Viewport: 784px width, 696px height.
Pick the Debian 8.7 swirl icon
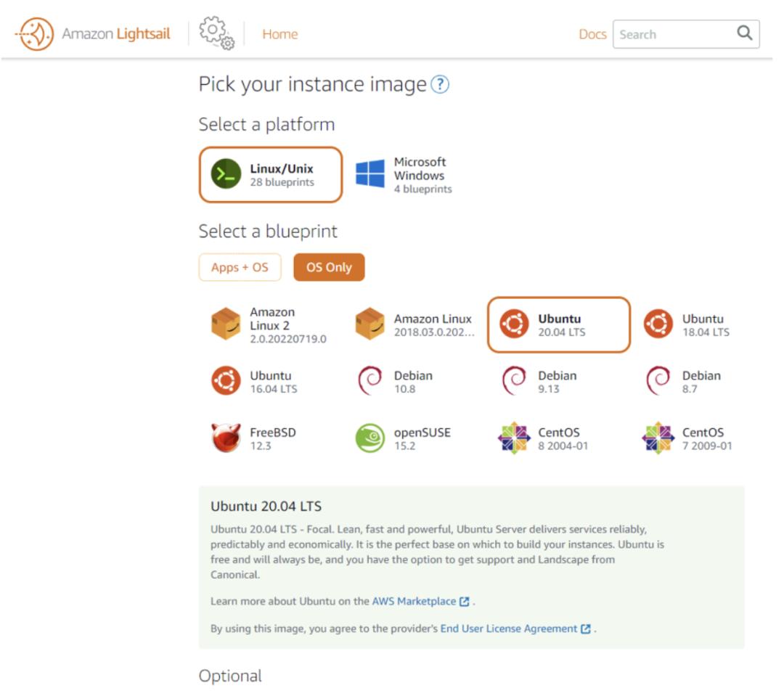(658, 380)
